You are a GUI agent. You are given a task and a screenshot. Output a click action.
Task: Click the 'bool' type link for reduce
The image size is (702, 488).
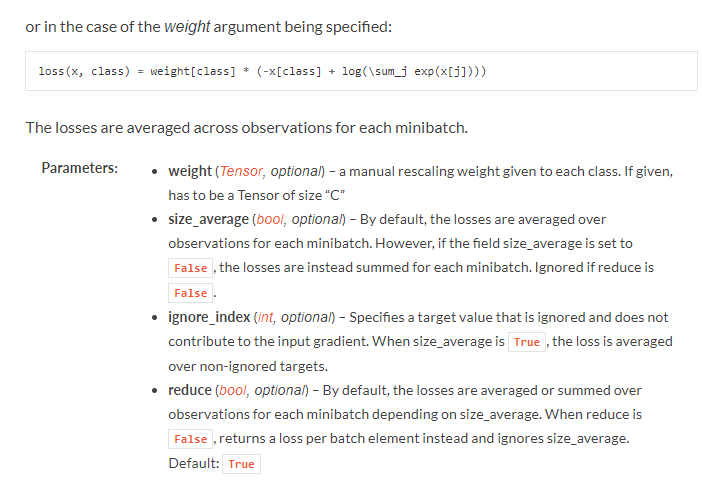point(233,390)
